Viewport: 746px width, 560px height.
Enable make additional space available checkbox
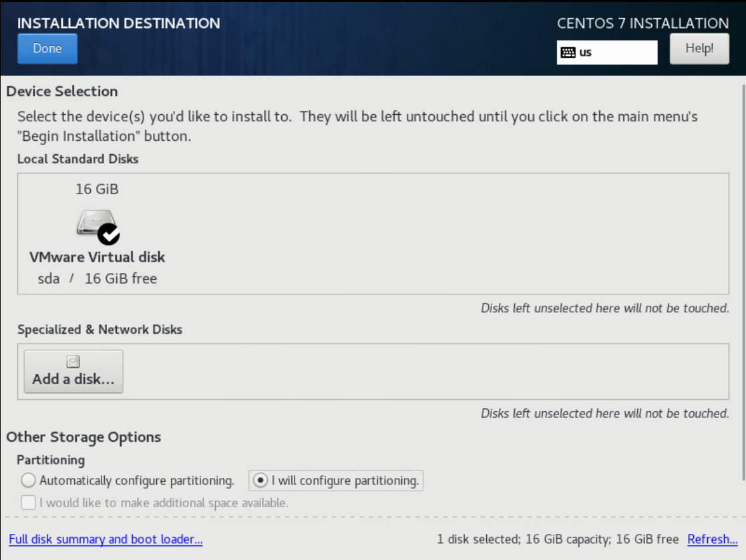[29, 503]
